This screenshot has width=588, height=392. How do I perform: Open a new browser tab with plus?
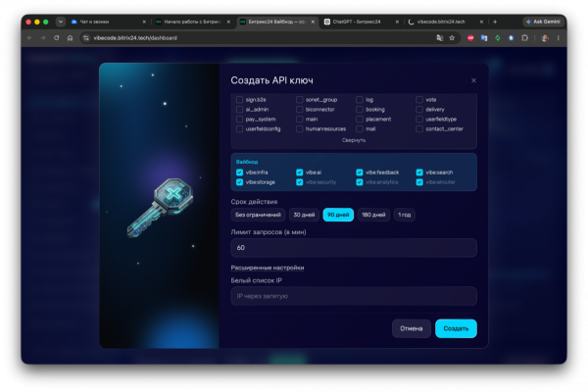point(495,22)
